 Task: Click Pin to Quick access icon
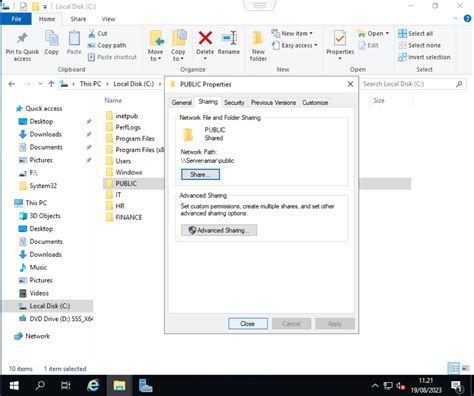[x=22, y=38]
